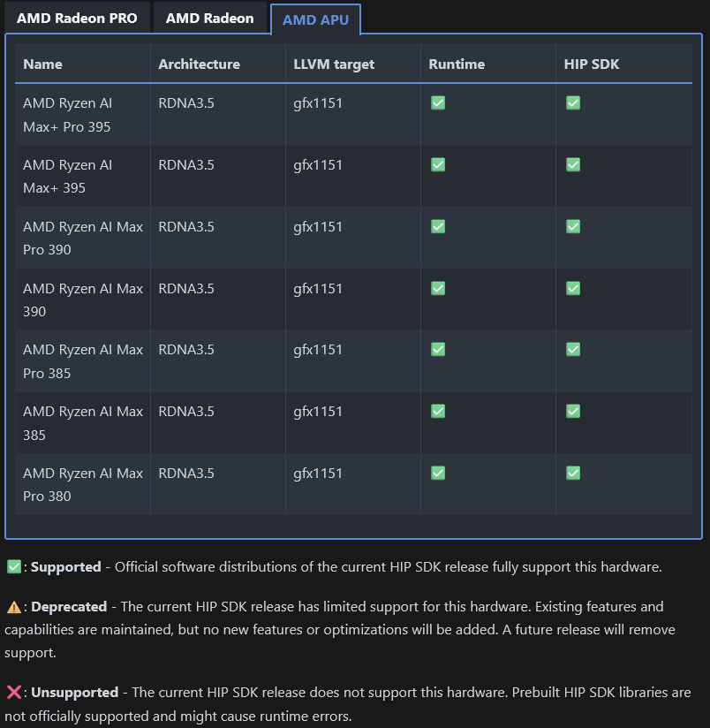Click HIP SDK checkmark for Ryzen AI Max Pro 380
This screenshot has height=728, width=710.
pos(573,473)
